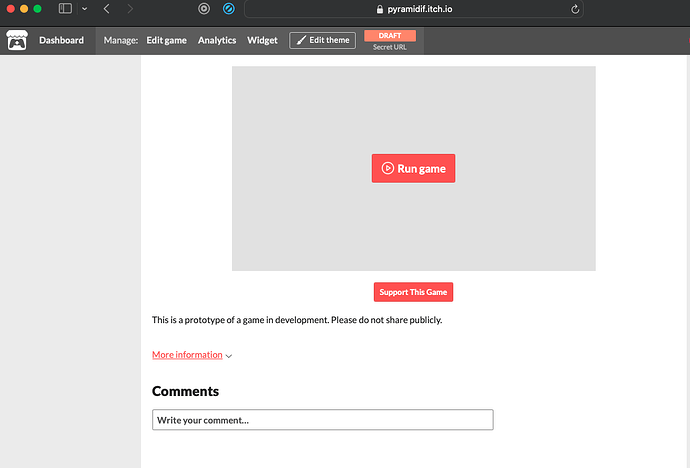Viewport: 690px width, 468px height.
Task: Click the DRAFT status badge
Action: (x=389, y=35)
